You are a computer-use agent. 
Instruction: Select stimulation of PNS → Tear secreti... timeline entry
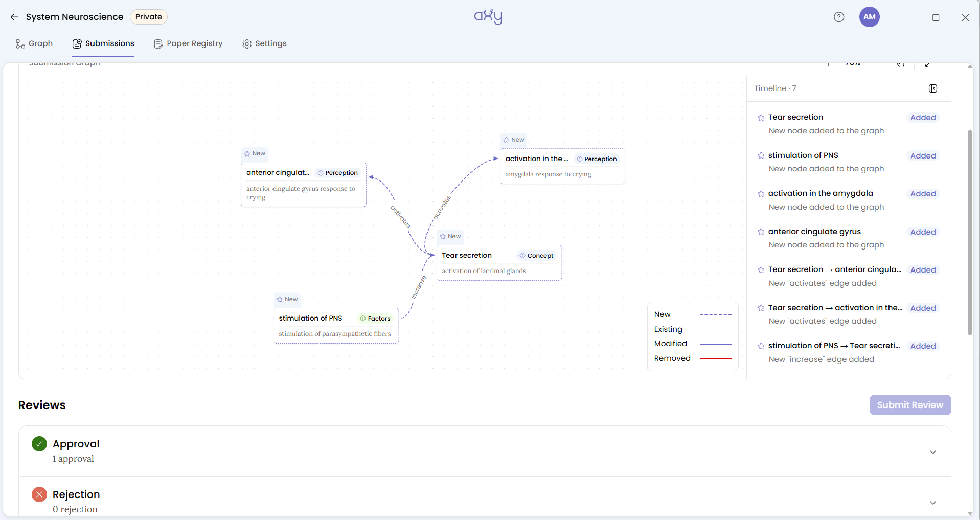click(849, 352)
